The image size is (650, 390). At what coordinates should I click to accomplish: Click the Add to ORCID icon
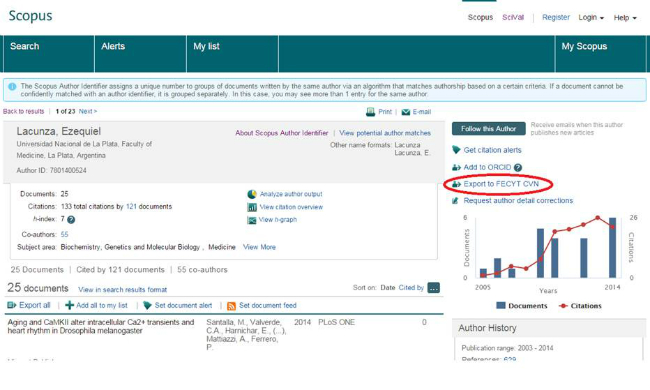[456, 167]
